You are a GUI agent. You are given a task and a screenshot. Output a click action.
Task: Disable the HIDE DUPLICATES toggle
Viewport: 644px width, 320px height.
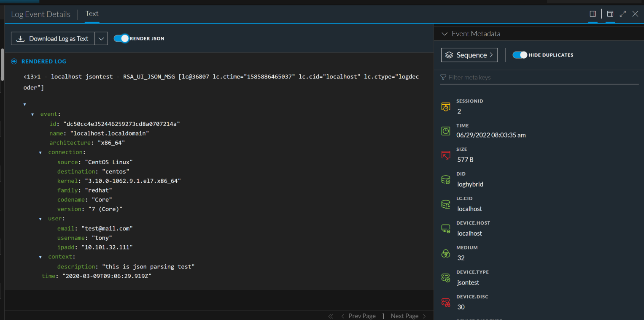519,55
